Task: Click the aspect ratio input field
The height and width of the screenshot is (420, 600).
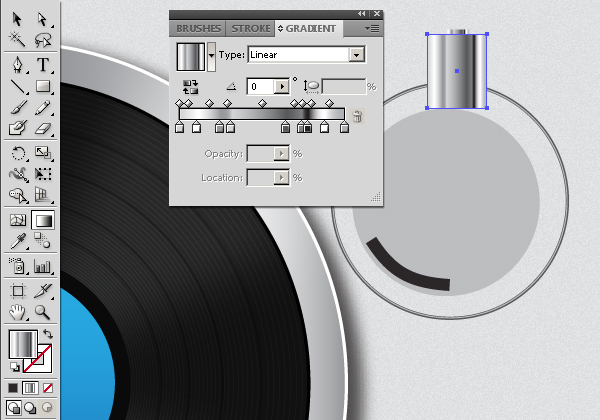Action: click(344, 87)
